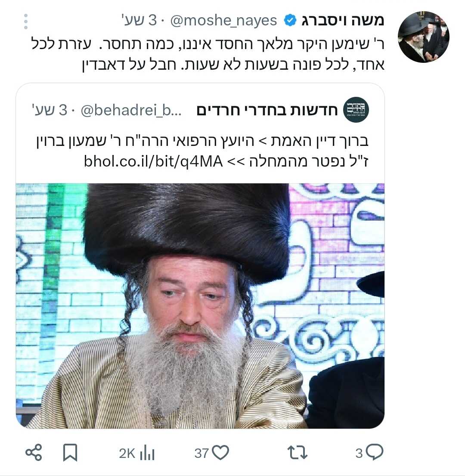The width and height of the screenshot is (465, 476).
Task: Click the quoted account's round logo avatar
Action: [356, 110]
